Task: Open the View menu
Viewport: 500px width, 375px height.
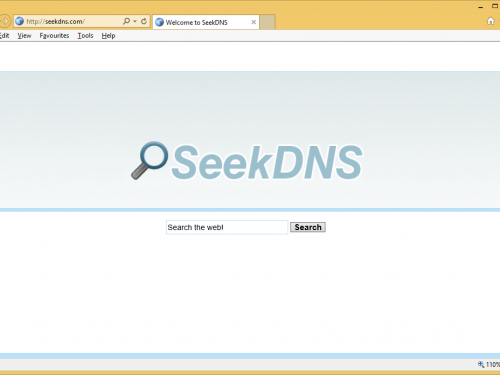Action: pyautogui.click(x=24, y=36)
